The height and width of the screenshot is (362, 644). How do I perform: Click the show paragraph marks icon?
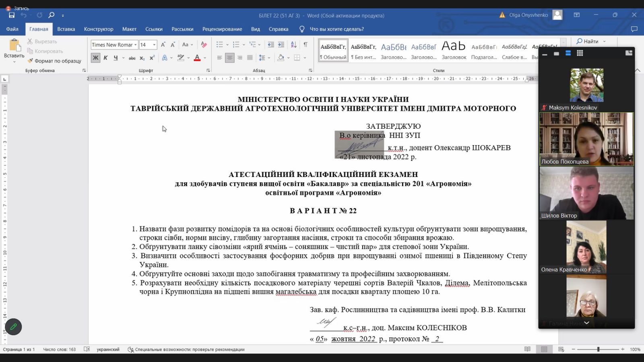coord(305,45)
